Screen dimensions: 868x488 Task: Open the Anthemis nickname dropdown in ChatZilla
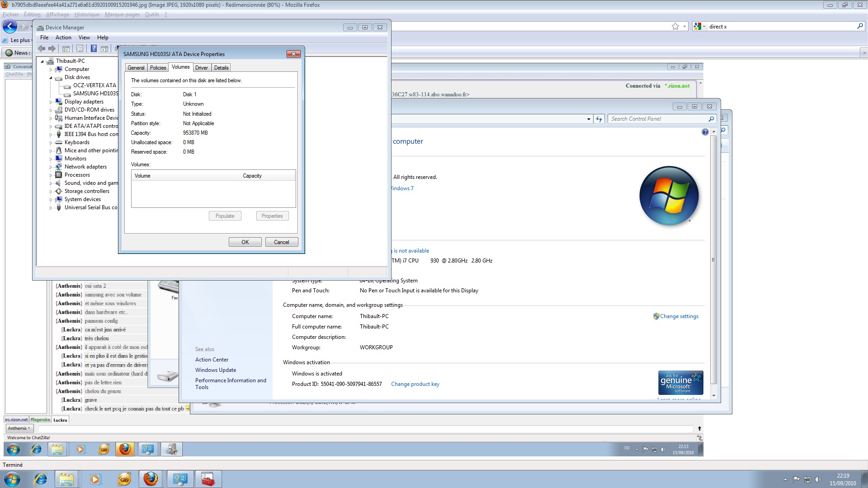[x=19, y=428]
